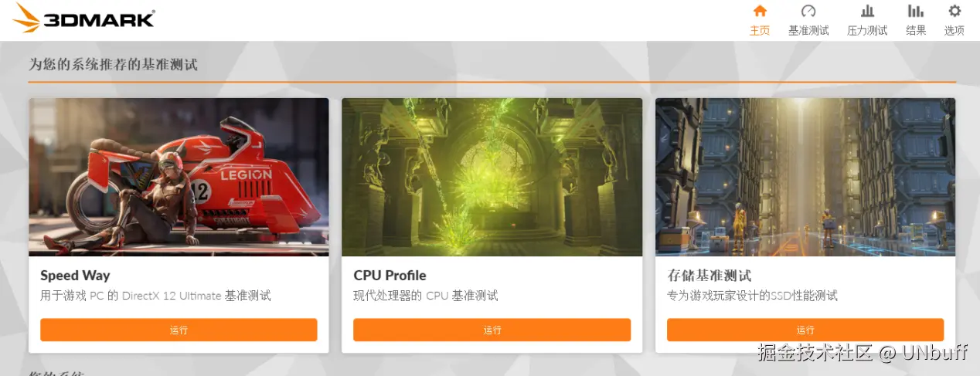Select the 结果 tab label
Viewport: 980px width, 376px height.
coord(916,30)
